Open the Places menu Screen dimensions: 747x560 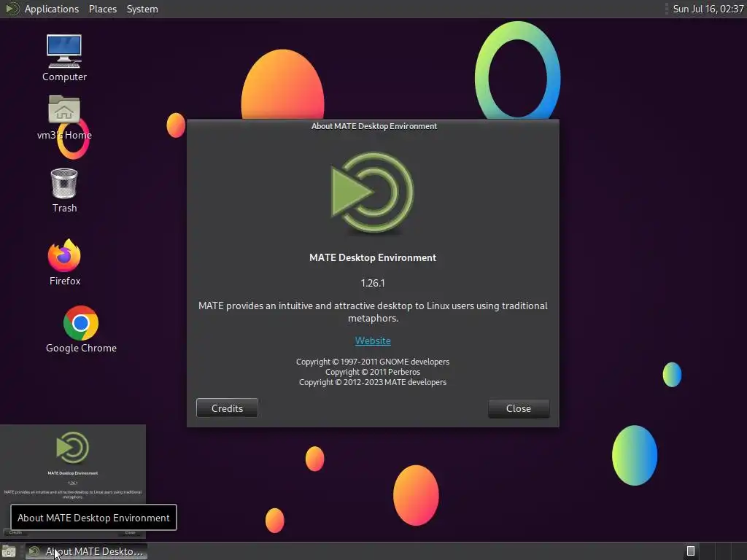pos(103,9)
